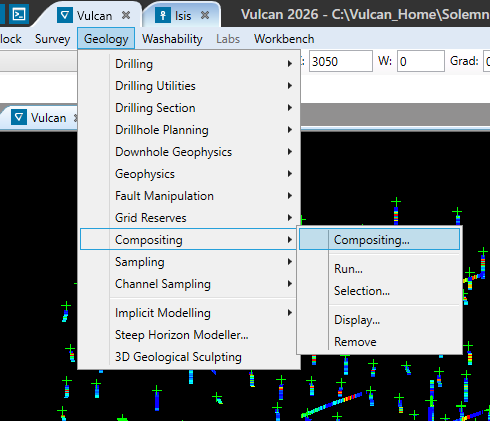This screenshot has height=421, width=490.
Task: Click the Compositing entry in Geology menu
Action: pos(189,239)
